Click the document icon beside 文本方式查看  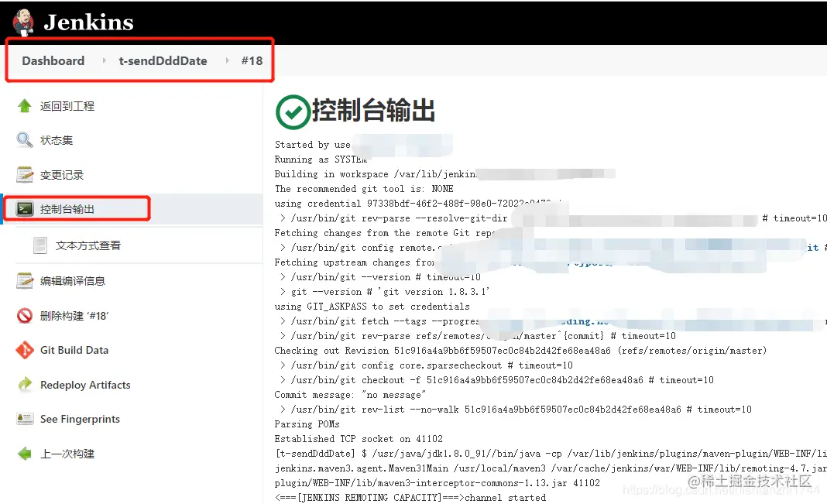tap(40, 245)
